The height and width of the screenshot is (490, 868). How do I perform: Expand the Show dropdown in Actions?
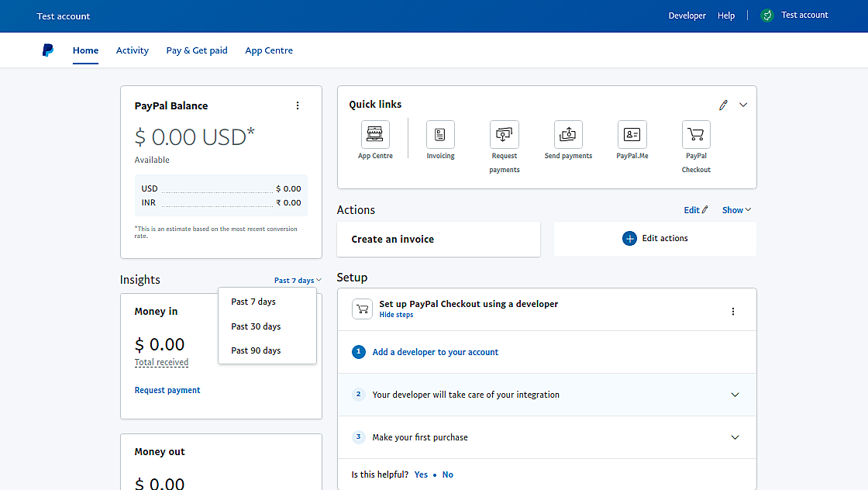(x=736, y=210)
